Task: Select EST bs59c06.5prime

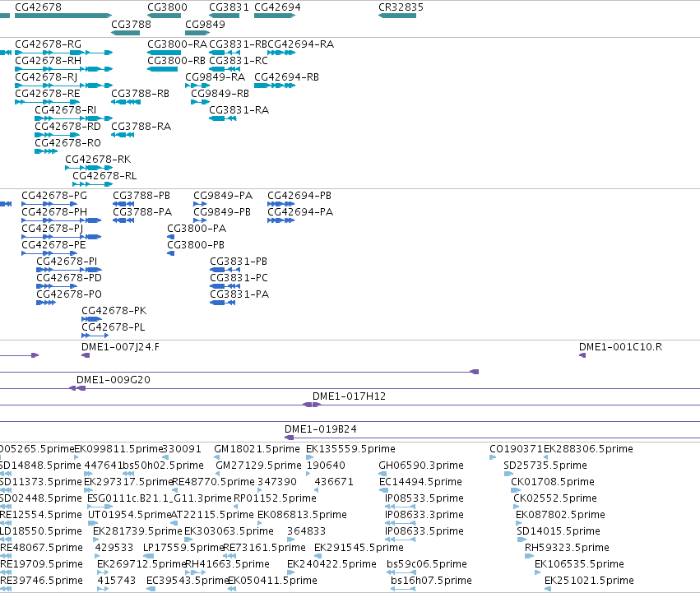Action: 427,564
